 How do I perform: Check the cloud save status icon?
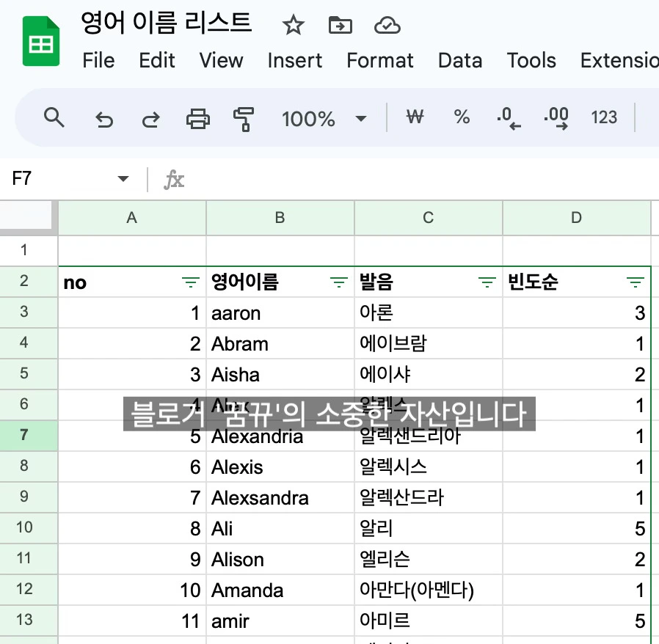[x=387, y=26]
